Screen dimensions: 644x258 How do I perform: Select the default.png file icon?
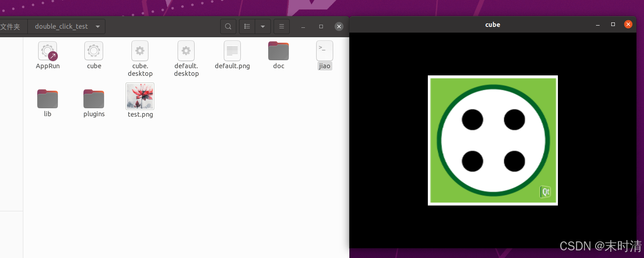click(x=232, y=51)
